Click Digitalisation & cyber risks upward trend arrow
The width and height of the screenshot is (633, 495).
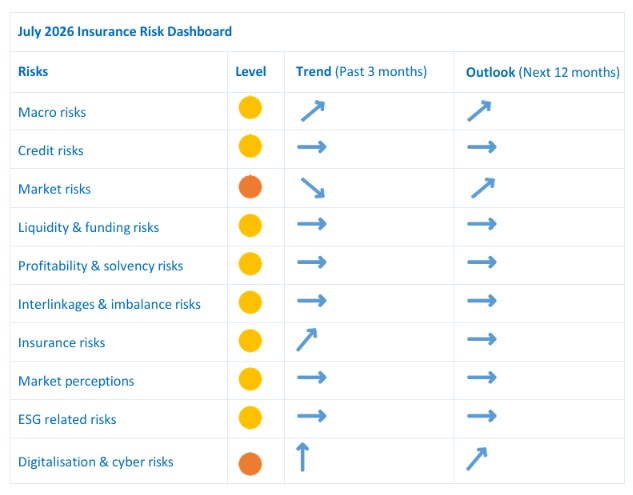coord(302,457)
